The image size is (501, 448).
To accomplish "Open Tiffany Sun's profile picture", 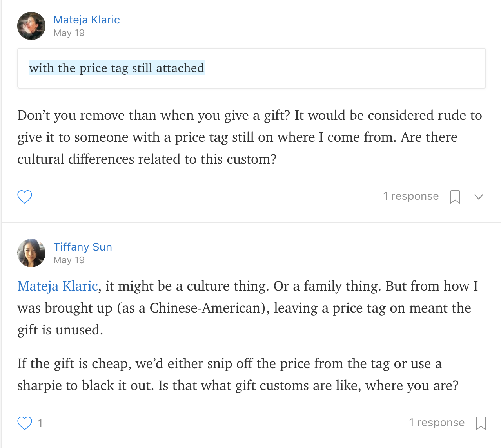I will (x=31, y=253).
